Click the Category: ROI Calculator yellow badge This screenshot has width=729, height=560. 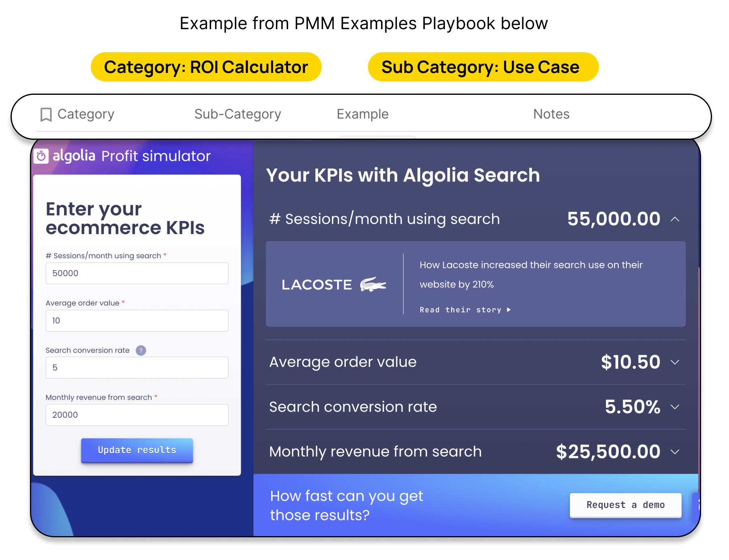[206, 67]
